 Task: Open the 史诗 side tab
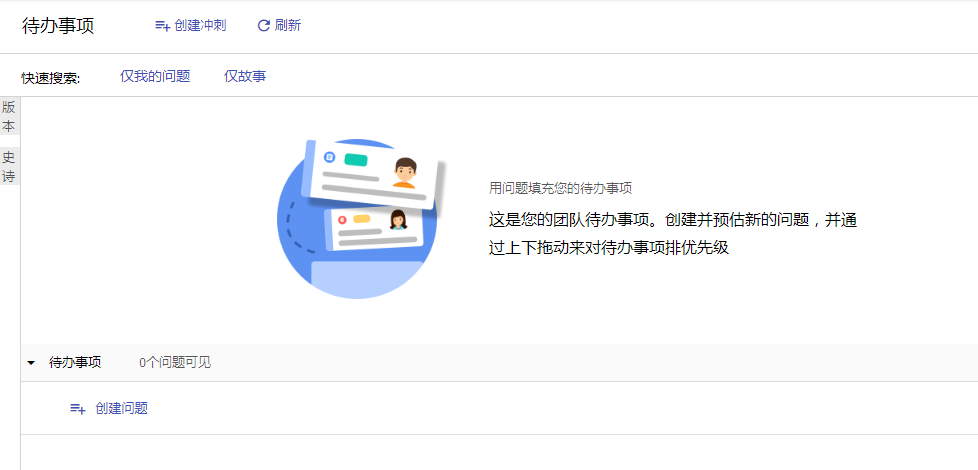[9, 166]
